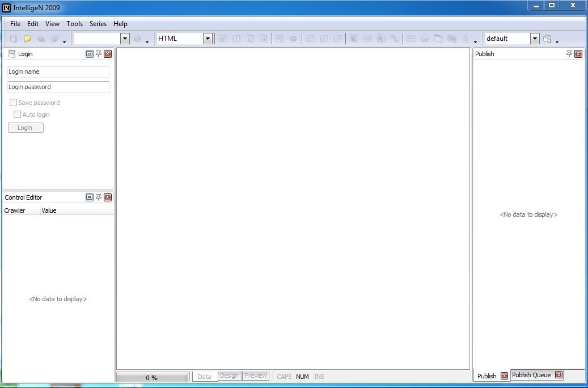Toggle the Auto login checkbox
This screenshot has height=388, width=588.
17,115
